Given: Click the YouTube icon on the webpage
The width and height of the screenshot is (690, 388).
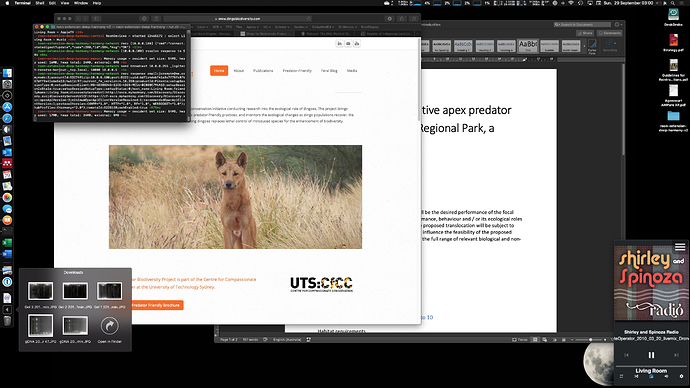Looking at the screenshot, I should pyautogui.click(x=356, y=43).
